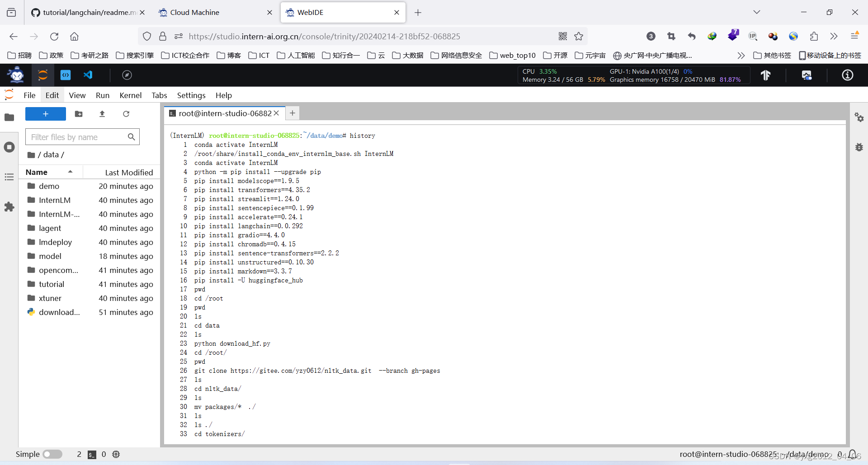Click the status bar settings chip icon
Screen dimensions: 868x465
[x=116, y=454]
